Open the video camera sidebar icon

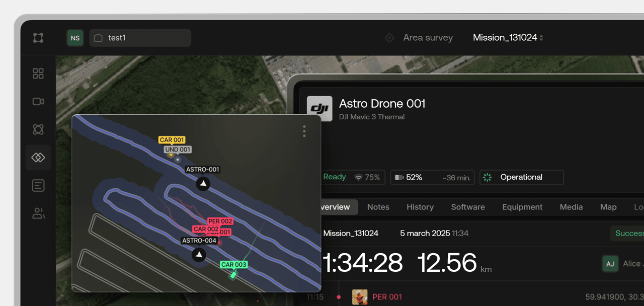[x=38, y=102]
